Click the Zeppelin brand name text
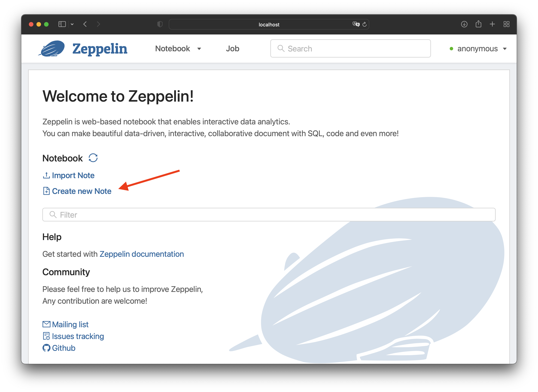Viewport: 538px width, 392px height. [x=100, y=49]
